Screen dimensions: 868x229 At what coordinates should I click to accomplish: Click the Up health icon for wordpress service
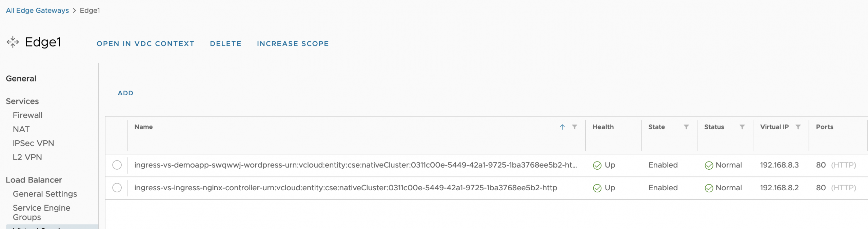click(597, 165)
